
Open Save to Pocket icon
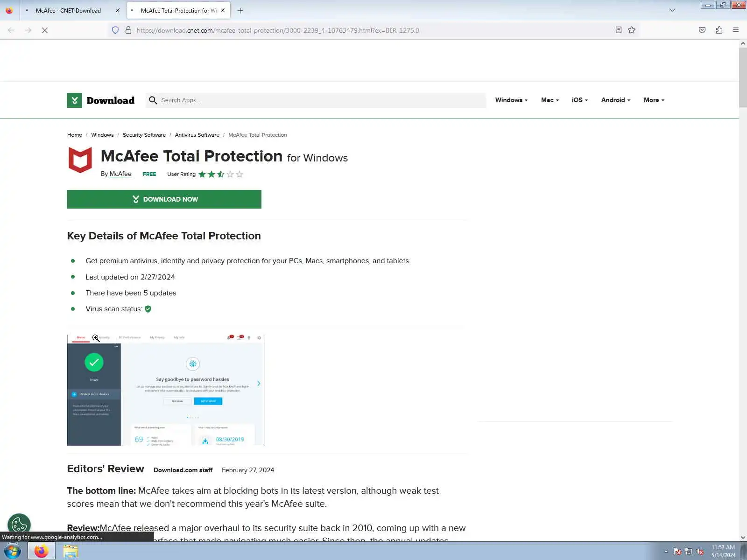point(702,30)
